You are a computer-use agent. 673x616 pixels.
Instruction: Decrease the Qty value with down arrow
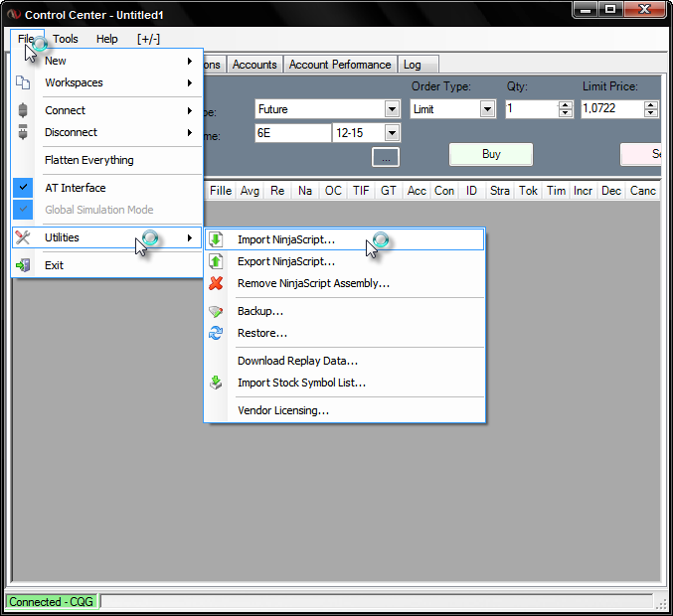click(x=566, y=113)
